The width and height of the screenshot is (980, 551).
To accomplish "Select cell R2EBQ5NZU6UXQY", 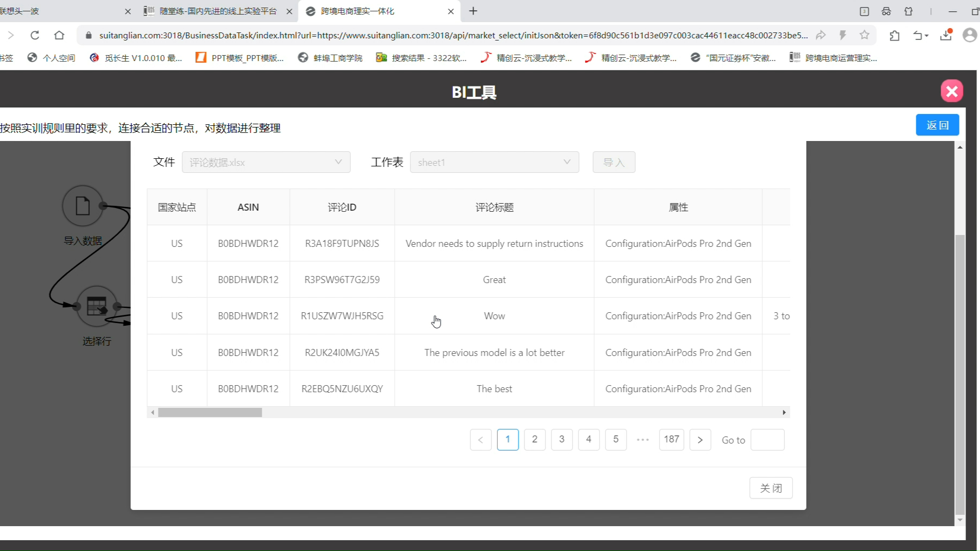I will (342, 388).
